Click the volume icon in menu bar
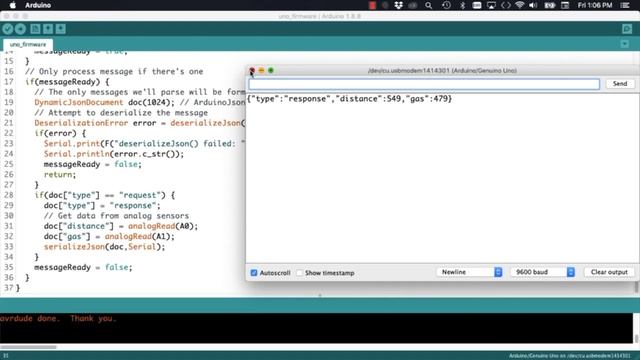Screen dimensions: 640x360 tap(533, 5)
